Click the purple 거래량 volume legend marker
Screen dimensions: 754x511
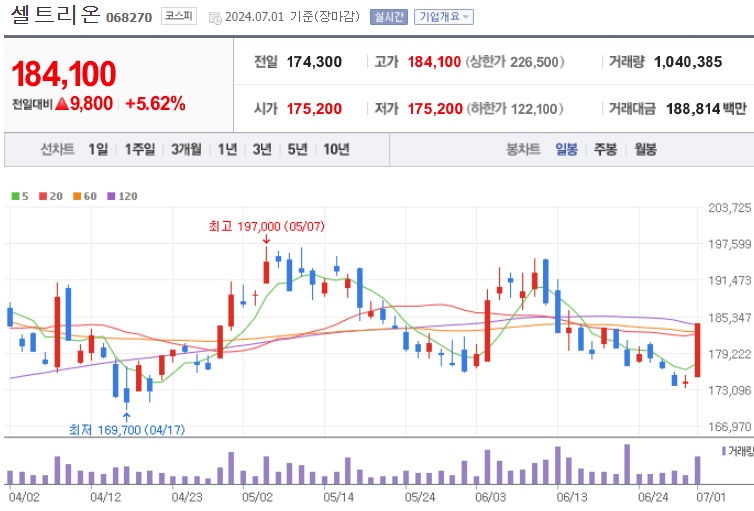pos(724,451)
